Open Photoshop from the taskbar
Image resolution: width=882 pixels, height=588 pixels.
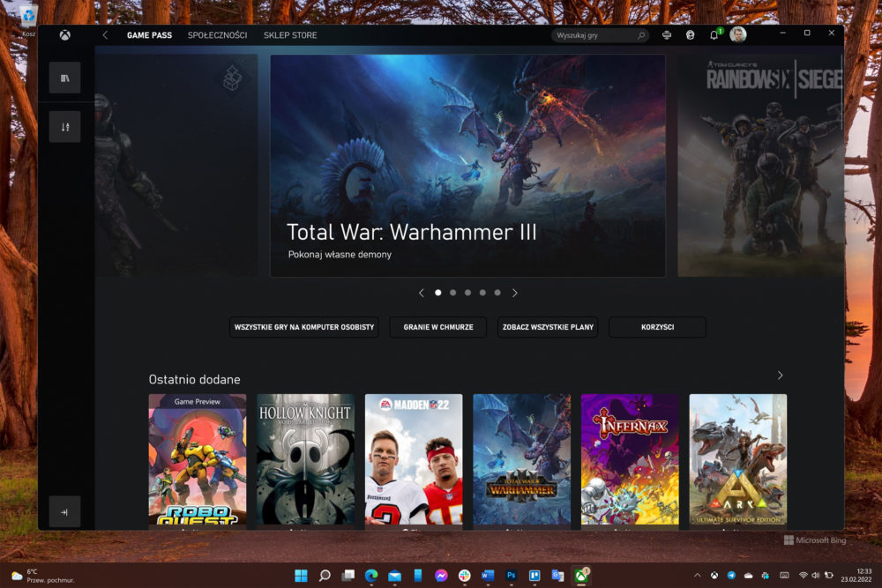(511, 576)
